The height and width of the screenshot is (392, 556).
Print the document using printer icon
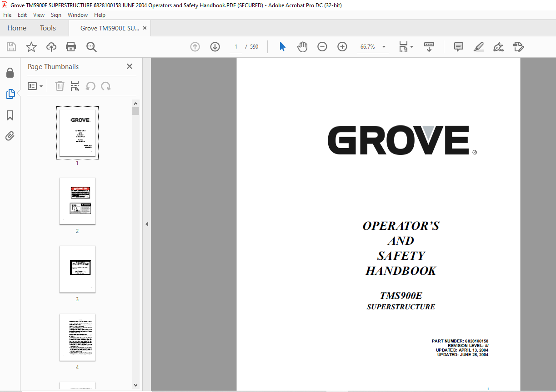click(x=71, y=47)
